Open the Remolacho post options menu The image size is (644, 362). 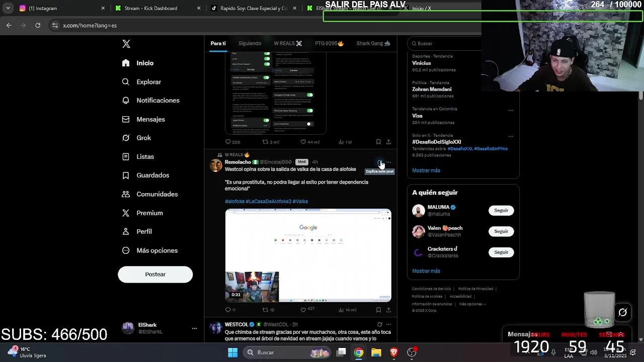pyautogui.click(x=388, y=162)
